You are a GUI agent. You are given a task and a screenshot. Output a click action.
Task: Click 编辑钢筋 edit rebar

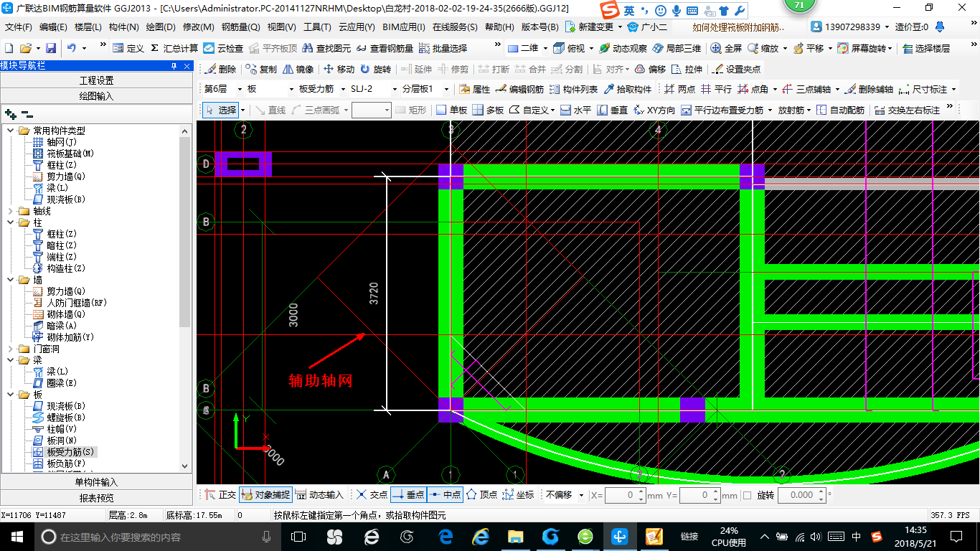pyautogui.click(x=520, y=89)
